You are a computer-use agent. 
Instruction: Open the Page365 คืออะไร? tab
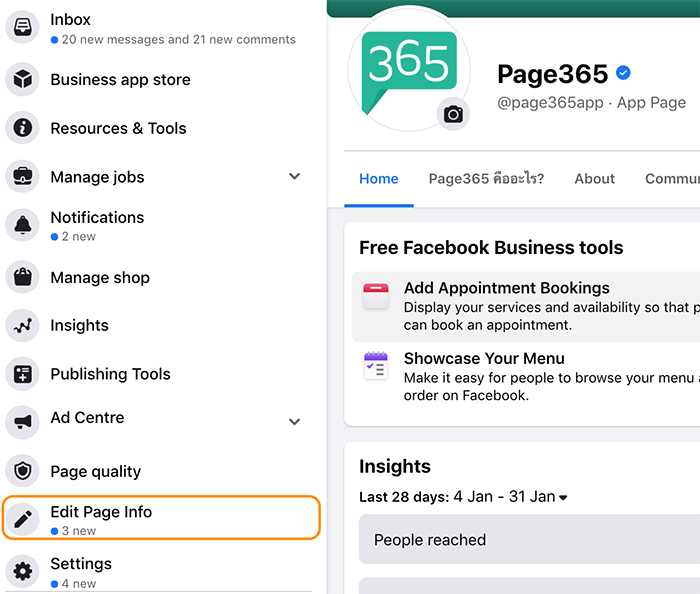[x=486, y=179]
